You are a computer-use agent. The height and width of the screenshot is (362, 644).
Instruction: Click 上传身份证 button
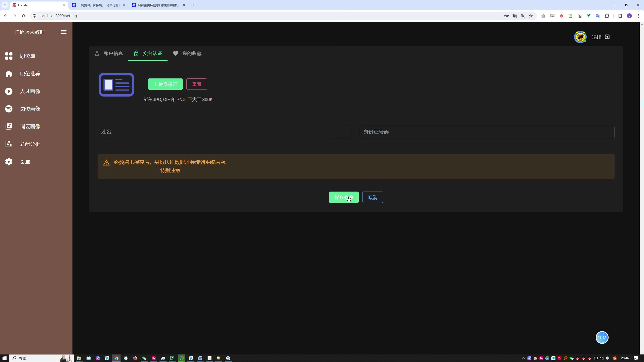tap(165, 84)
